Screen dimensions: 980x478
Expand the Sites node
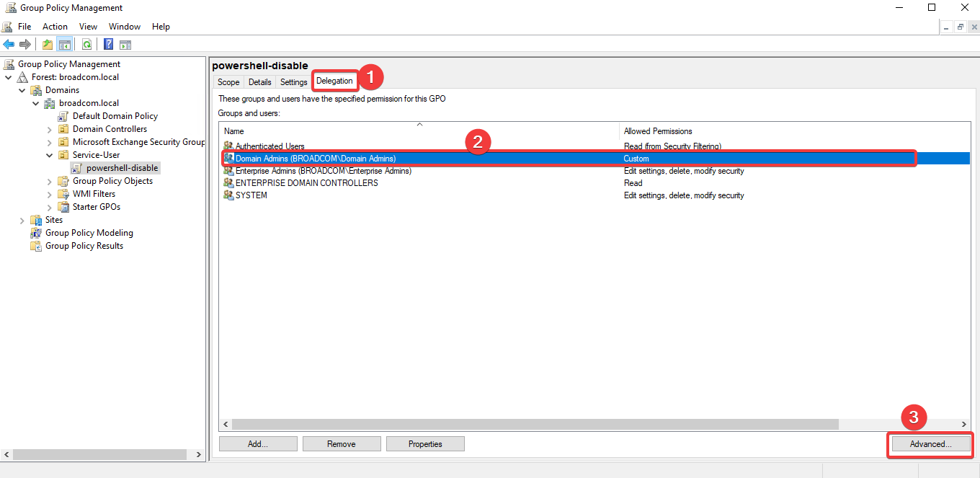coord(22,220)
